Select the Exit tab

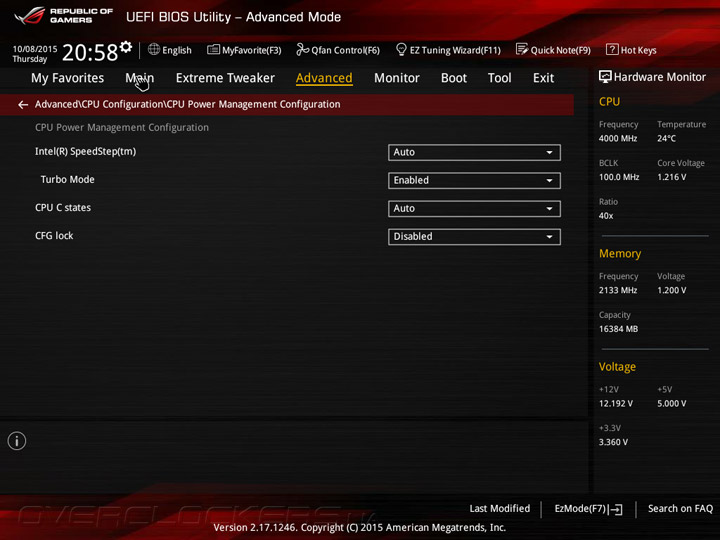[543, 78]
